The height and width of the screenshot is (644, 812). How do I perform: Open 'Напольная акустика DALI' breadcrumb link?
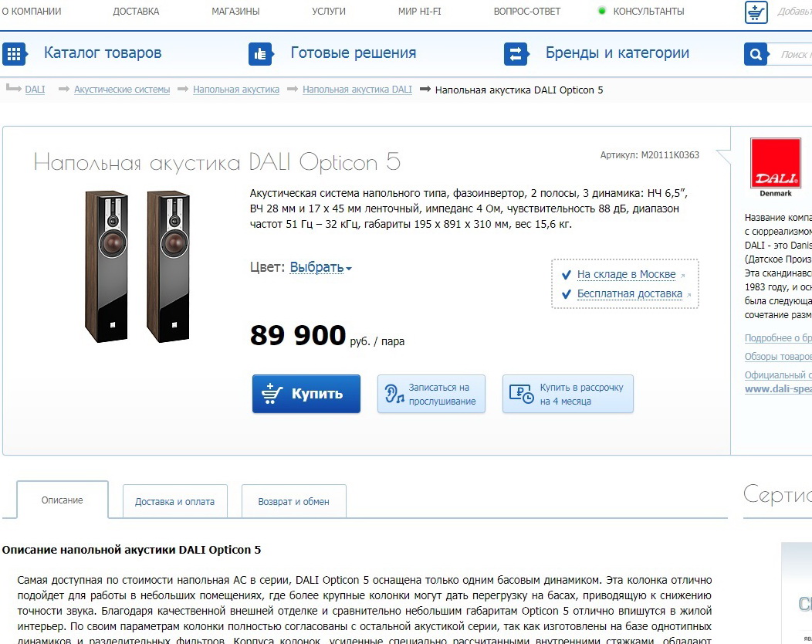(x=357, y=90)
